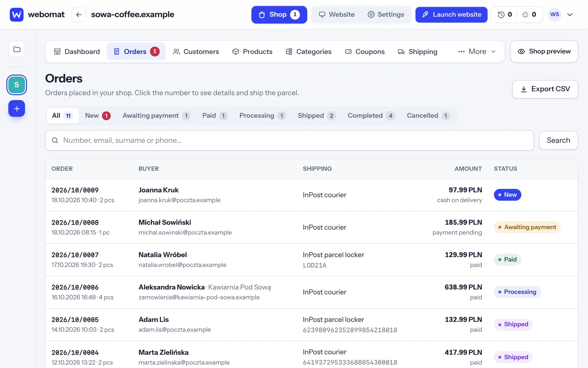Viewport: 588px width, 368px height.
Task: Click tracking number 641937295333688854300018
Action: coord(350,362)
